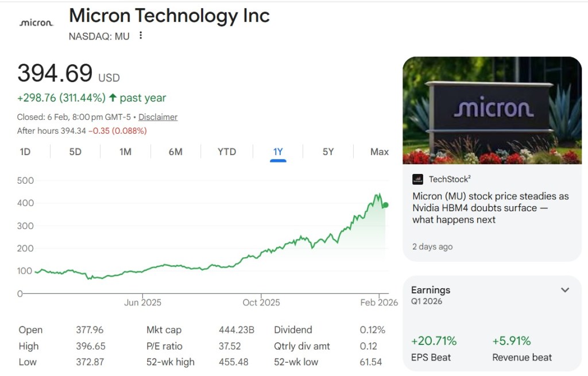This screenshot has height=376, width=588.
Task: Open the Micron HBM4 news headline
Action: click(x=490, y=208)
